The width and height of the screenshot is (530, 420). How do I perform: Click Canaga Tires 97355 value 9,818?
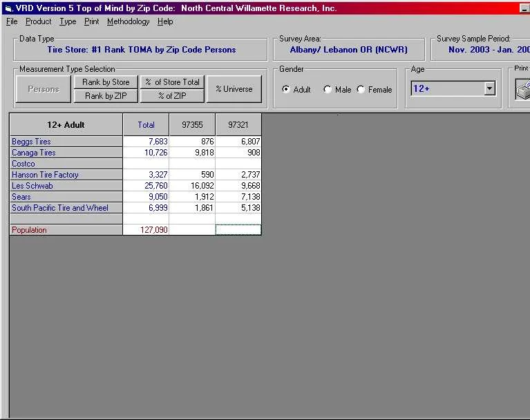(x=192, y=153)
